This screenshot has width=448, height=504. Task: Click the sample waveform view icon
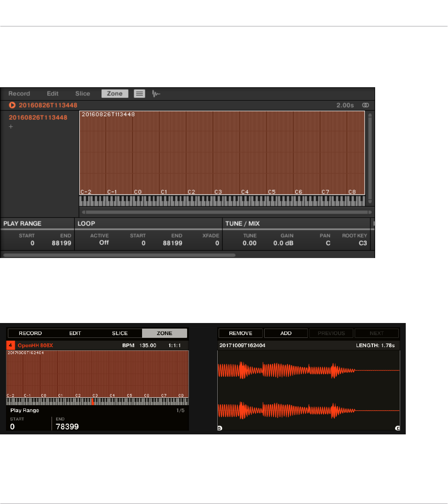(x=156, y=94)
